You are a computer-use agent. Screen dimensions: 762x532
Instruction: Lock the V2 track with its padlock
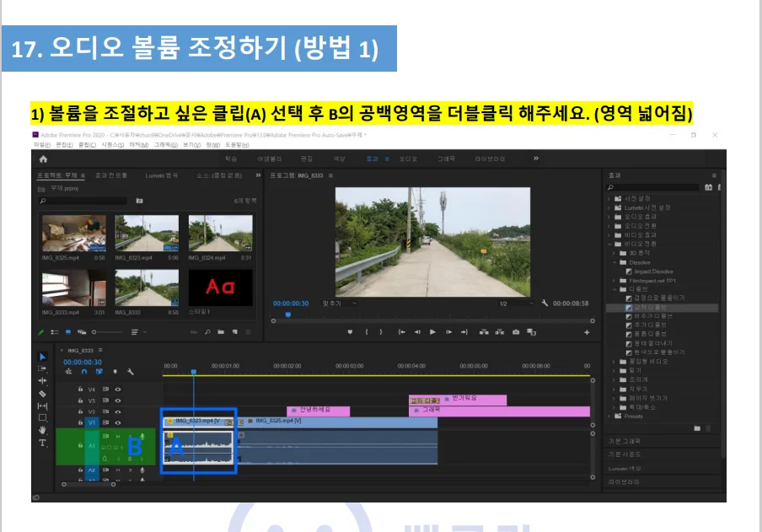(x=81, y=411)
